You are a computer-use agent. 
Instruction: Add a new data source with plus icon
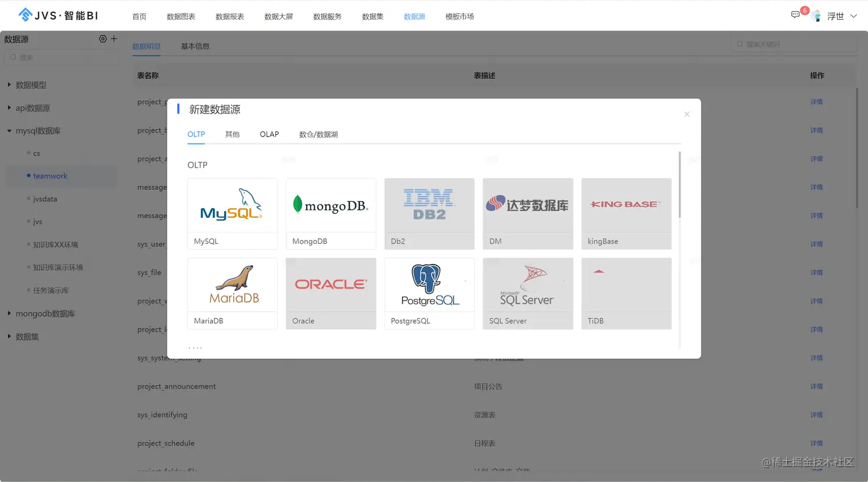(114, 39)
